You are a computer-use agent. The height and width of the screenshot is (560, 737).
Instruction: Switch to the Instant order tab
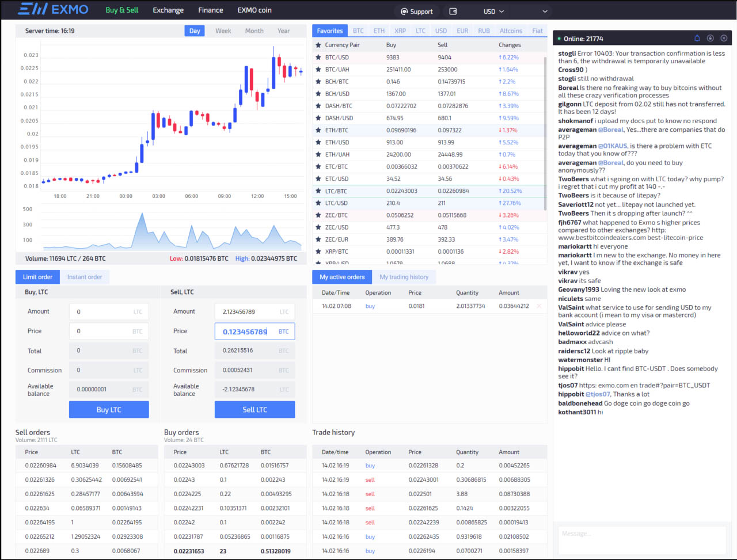85,277
